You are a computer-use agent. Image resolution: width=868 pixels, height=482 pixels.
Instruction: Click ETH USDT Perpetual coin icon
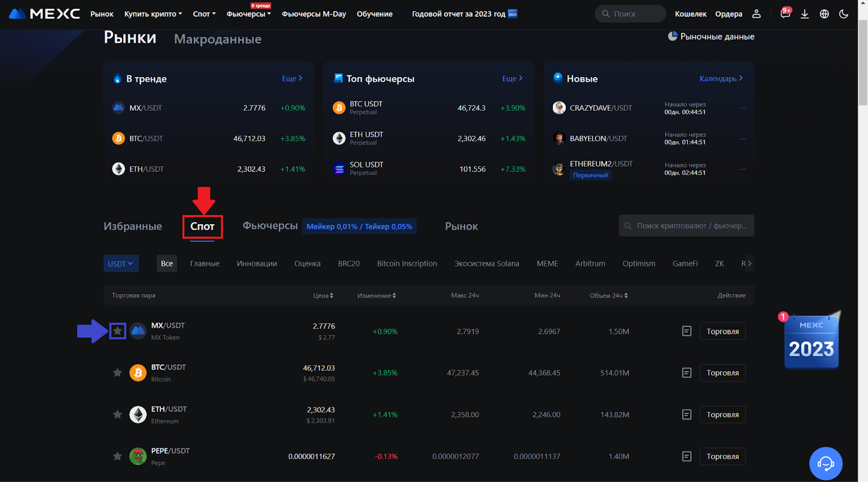pyautogui.click(x=339, y=138)
